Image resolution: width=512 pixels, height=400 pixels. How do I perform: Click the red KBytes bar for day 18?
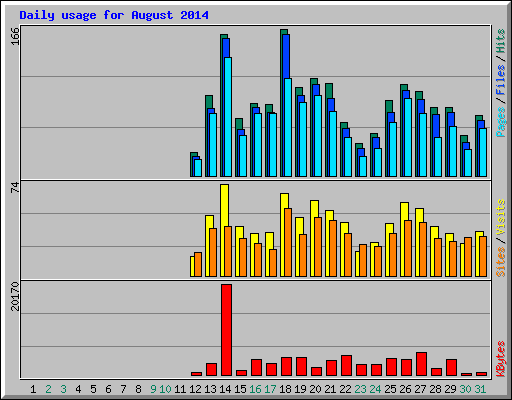tap(286, 367)
